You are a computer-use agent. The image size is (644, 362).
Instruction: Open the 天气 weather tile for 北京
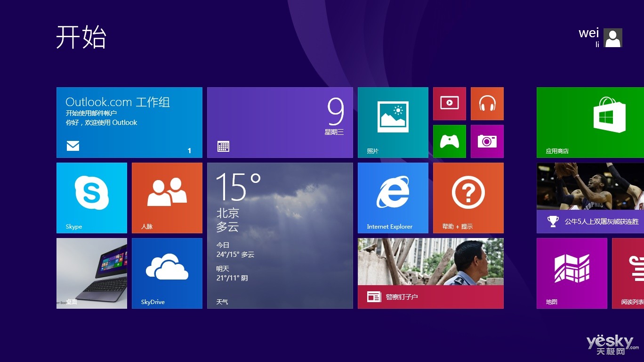click(280, 236)
